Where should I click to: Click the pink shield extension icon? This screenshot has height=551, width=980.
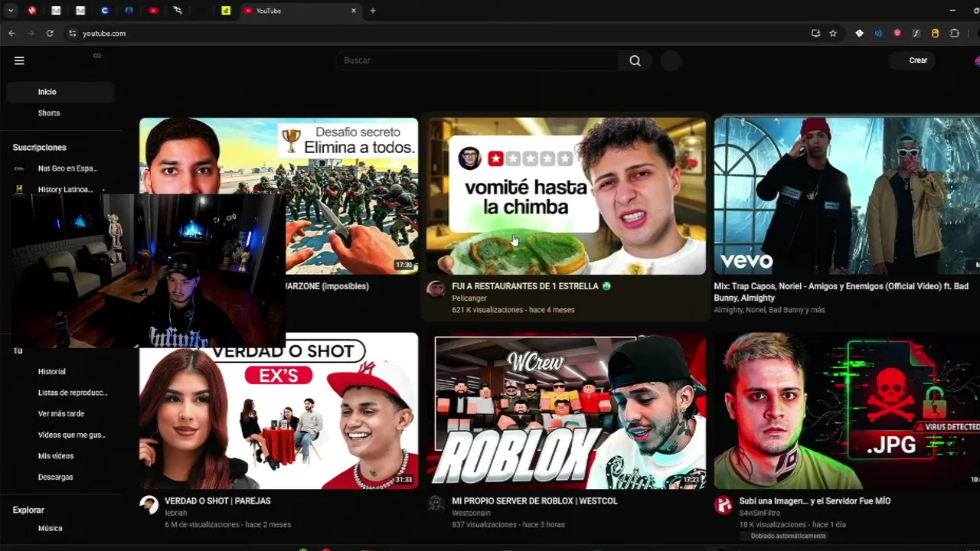(897, 34)
